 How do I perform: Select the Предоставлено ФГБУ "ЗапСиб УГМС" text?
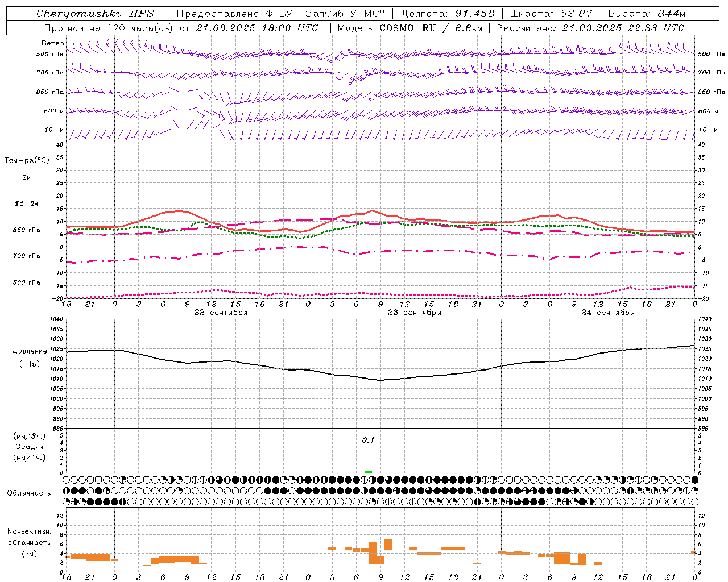[x=281, y=14]
